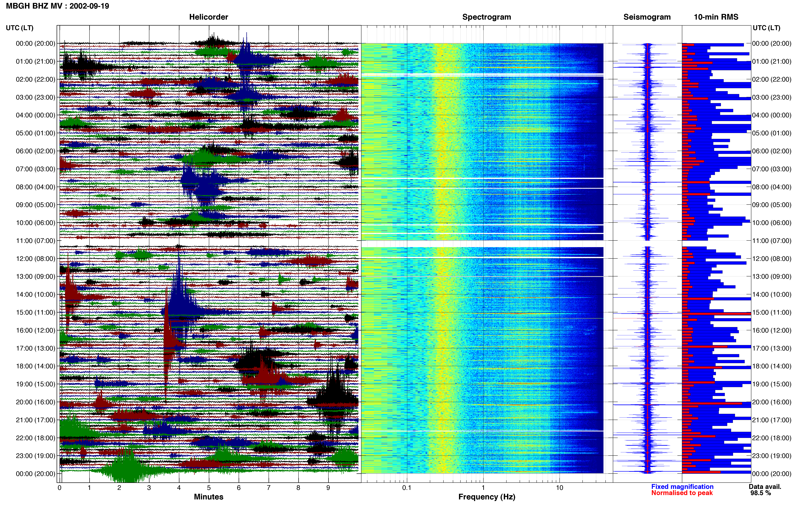Click right time label '06:00 (02:00)'
The height and width of the screenshot is (508, 812).
tap(772, 151)
